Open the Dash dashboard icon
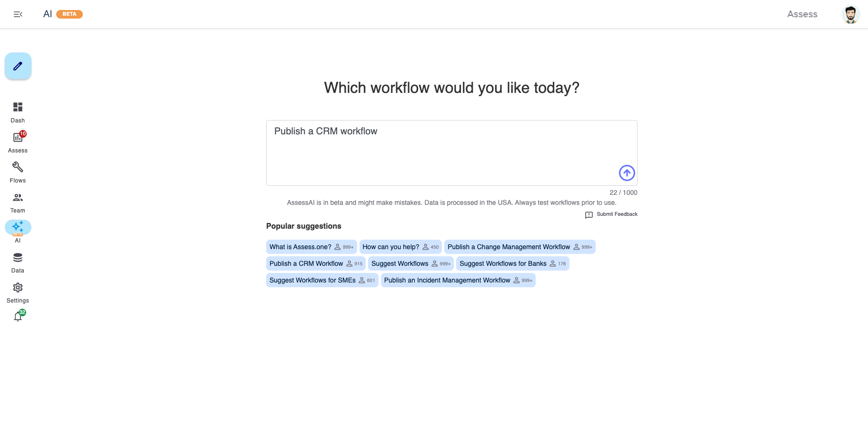This screenshot has height=444, width=868. [18, 112]
